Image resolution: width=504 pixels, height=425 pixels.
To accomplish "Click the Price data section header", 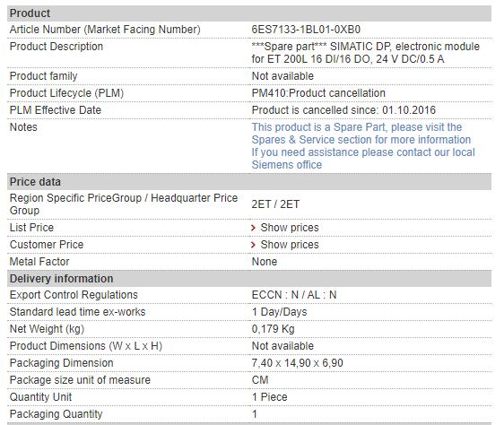I will (x=249, y=182).
